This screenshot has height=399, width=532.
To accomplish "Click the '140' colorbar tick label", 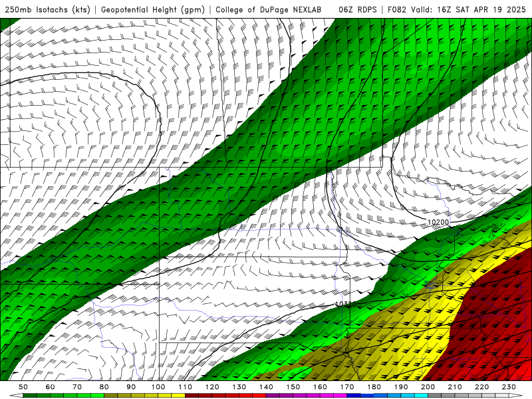I will pyautogui.click(x=266, y=387).
